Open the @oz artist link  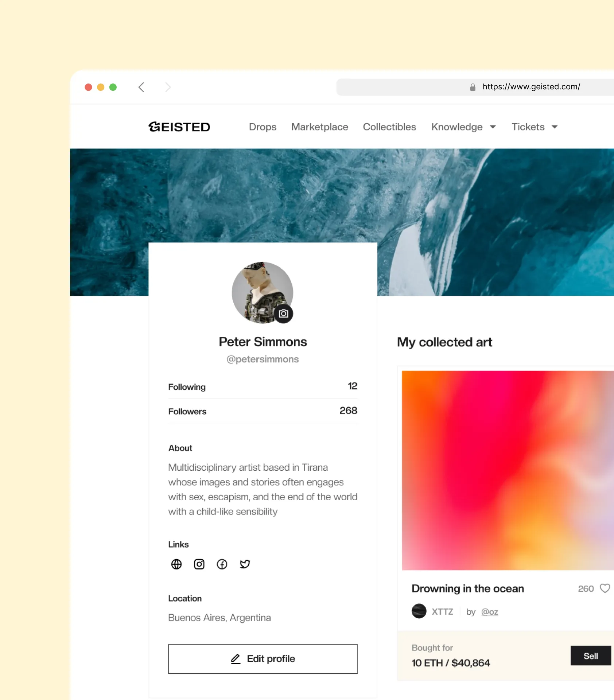489,611
